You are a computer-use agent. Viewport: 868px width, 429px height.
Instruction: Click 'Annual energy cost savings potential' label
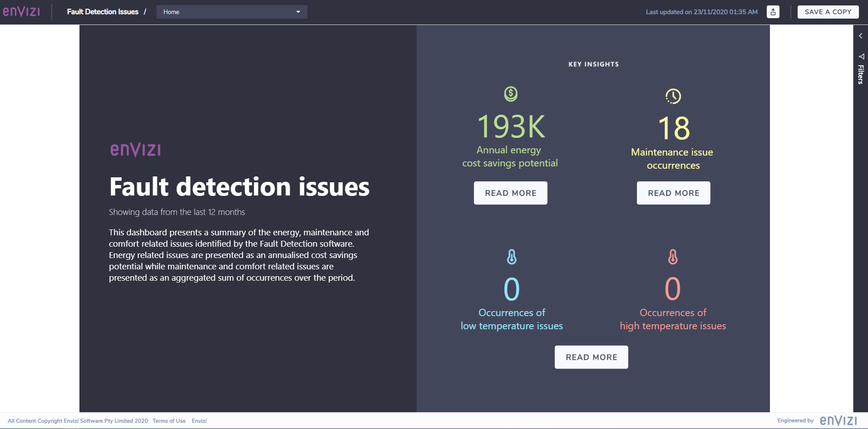(x=510, y=156)
